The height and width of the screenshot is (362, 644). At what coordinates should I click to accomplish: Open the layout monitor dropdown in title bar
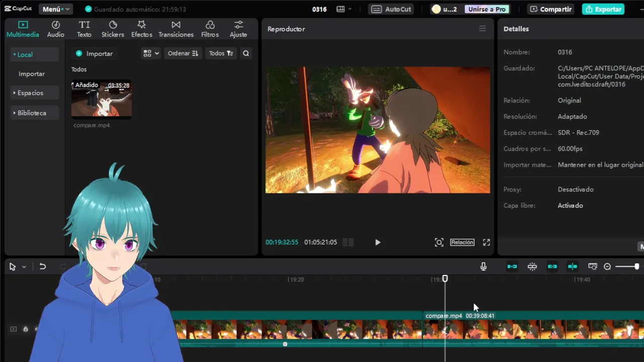point(344,9)
